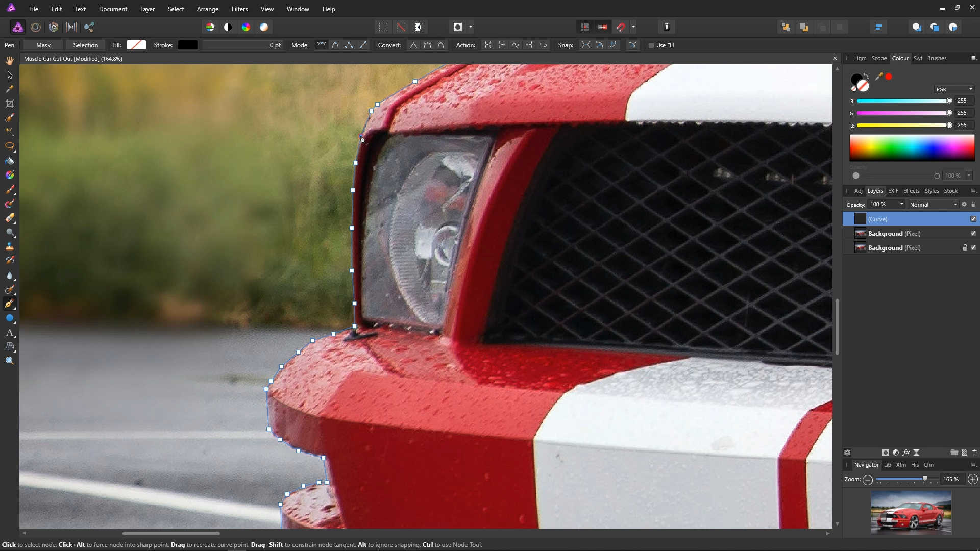Hide the Curve layer visibility checkbox
The width and height of the screenshot is (980, 551).
[x=973, y=219]
